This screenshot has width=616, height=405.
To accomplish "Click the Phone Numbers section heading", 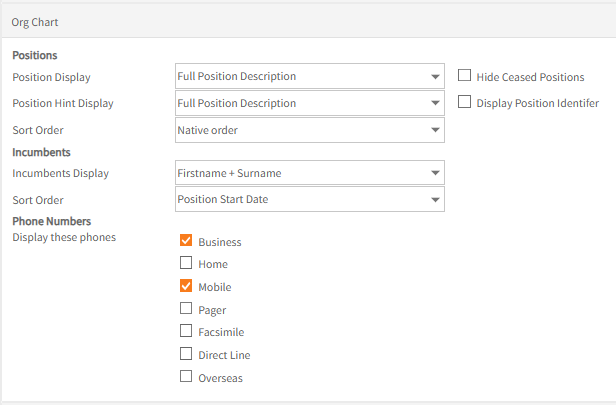I will point(51,221).
